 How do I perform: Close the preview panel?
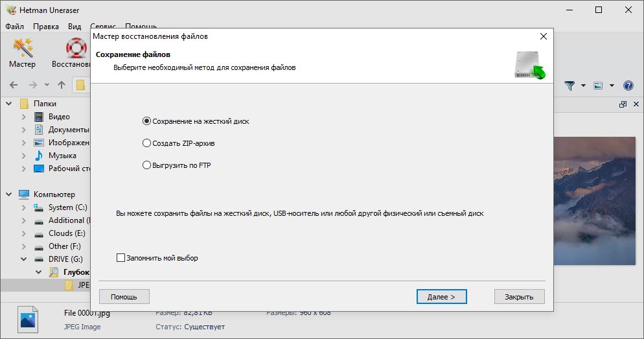click(x=636, y=104)
